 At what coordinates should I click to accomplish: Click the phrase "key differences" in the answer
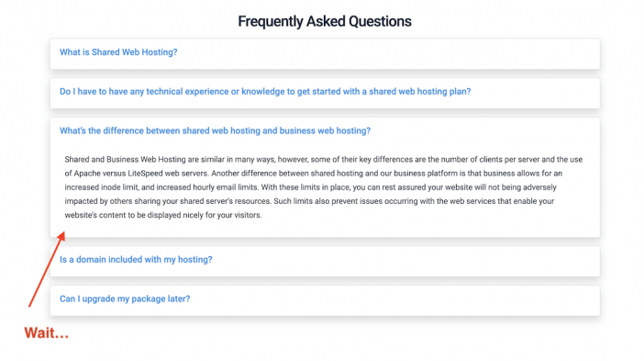385,160
